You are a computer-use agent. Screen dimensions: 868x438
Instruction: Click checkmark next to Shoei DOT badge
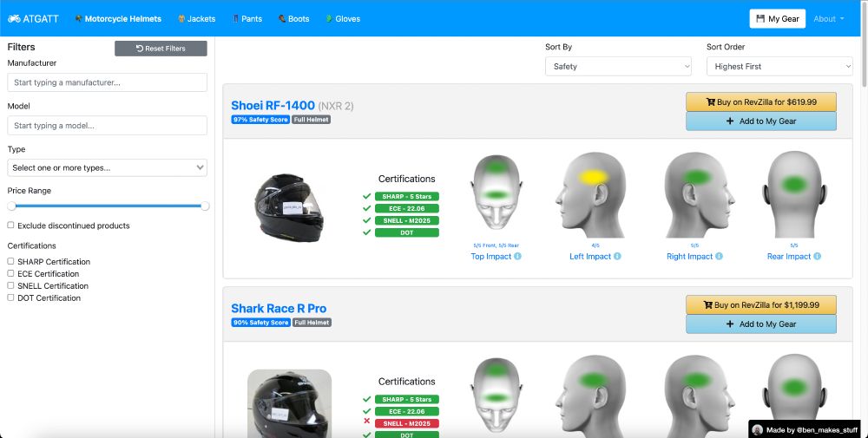coord(366,232)
